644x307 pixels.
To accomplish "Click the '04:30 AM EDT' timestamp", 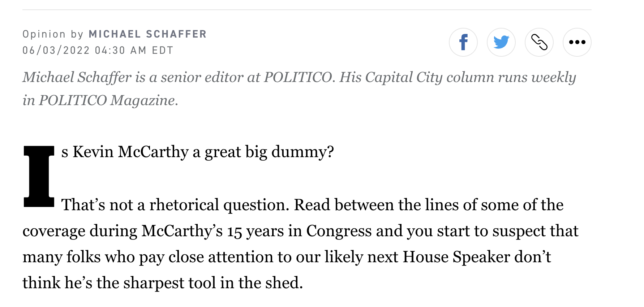I will point(134,50).
